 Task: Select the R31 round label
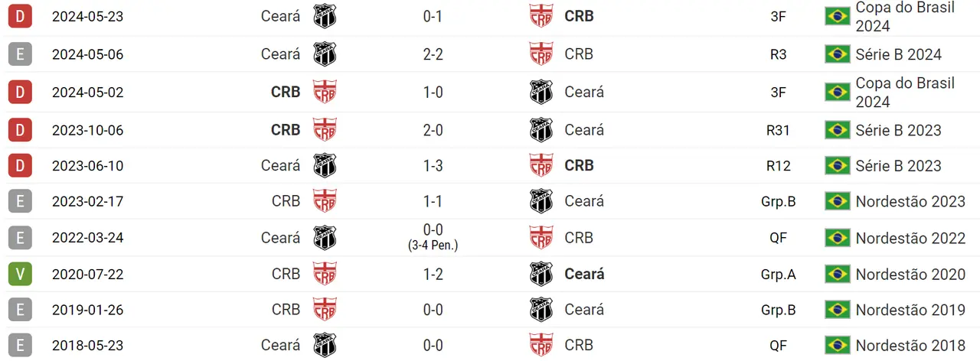coord(778,130)
